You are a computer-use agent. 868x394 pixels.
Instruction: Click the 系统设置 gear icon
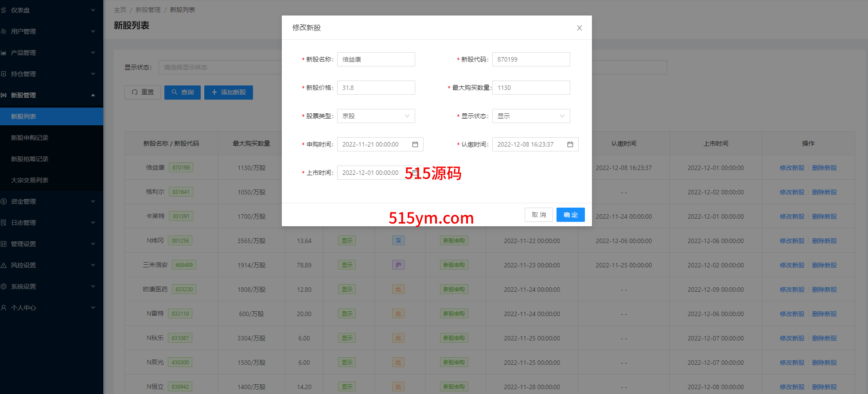(x=4, y=286)
